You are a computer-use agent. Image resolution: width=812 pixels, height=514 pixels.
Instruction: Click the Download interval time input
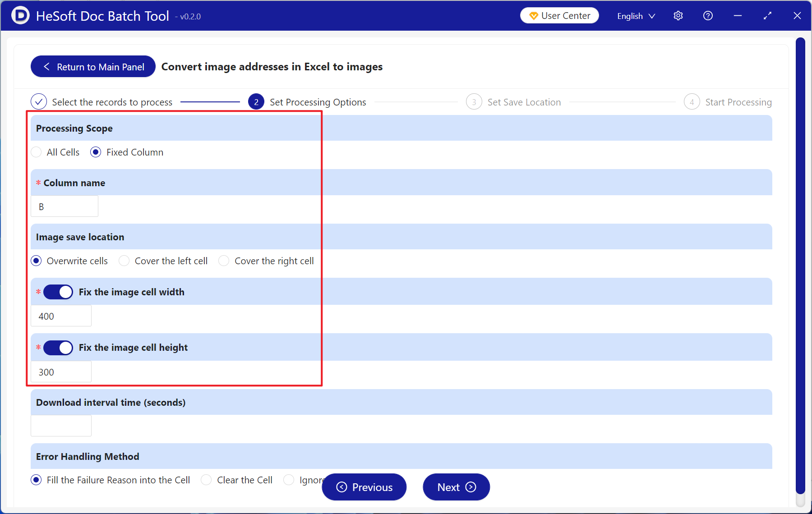pos(61,426)
